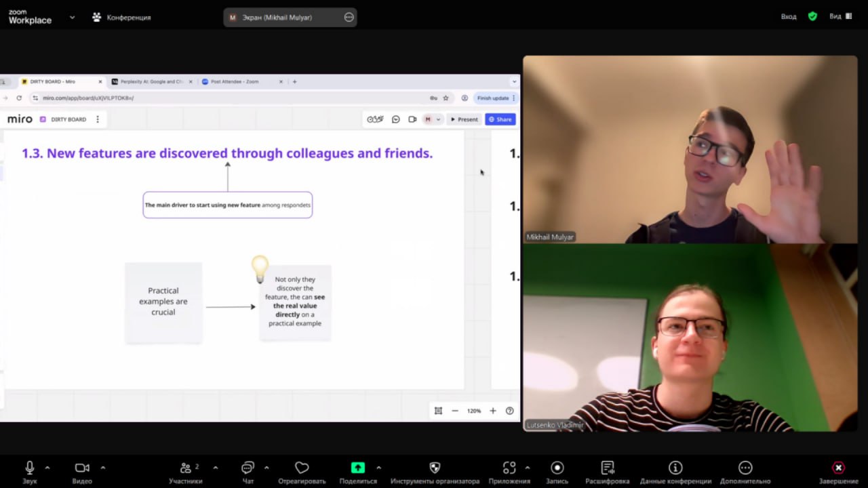Image resolution: width=868 pixels, height=488 pixels.
Task: Open the Участники participants panel
Action: click(185, 468)
